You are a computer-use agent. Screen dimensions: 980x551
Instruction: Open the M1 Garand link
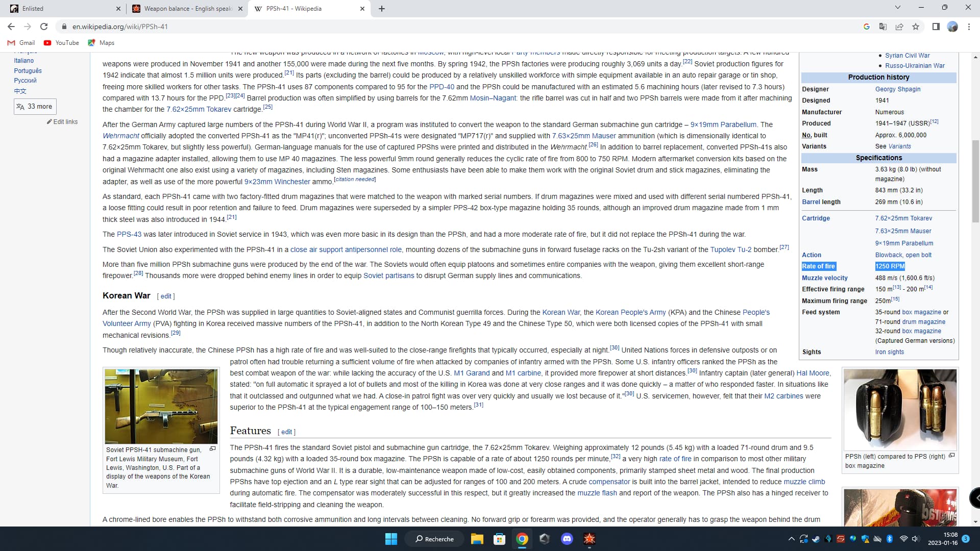(x=472, y=373)
